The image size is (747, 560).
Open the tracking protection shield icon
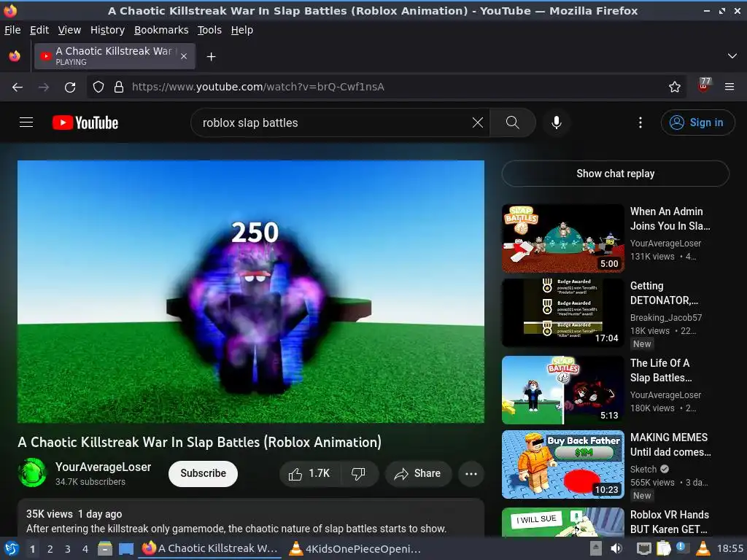[98, 87]
